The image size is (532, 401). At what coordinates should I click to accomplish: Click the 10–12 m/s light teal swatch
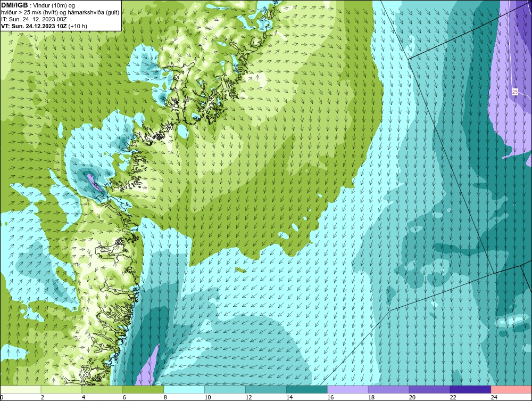(x=225, y=389)
